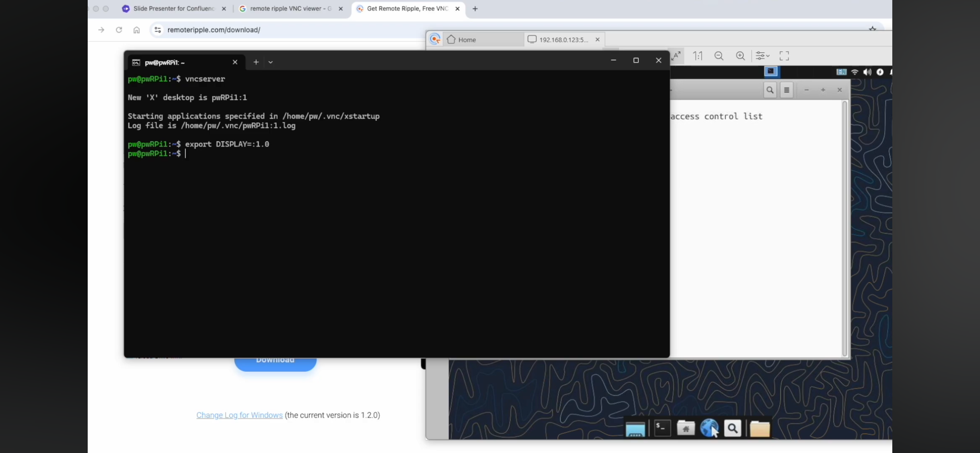Open new terminal tab with plus

point(256,62)
